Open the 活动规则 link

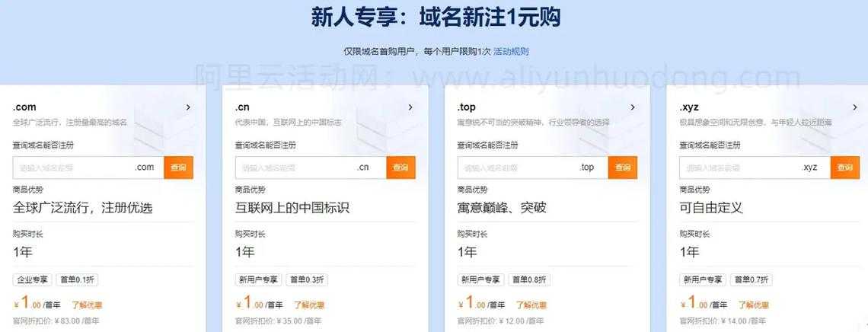point(511,52)
